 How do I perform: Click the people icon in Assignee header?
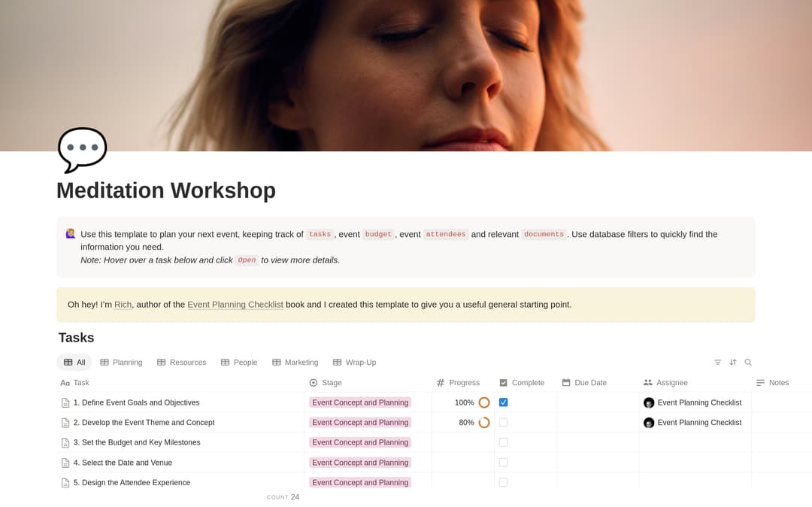click(648, 382)
